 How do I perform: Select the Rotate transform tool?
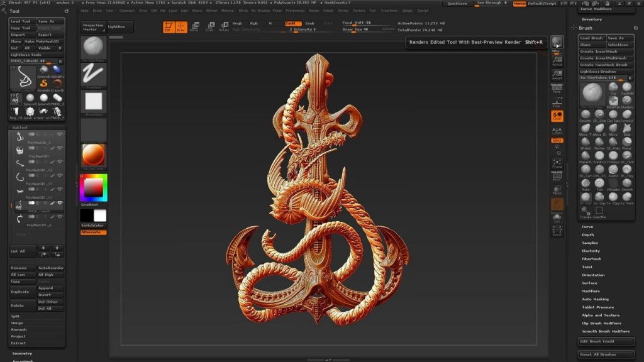225,27
